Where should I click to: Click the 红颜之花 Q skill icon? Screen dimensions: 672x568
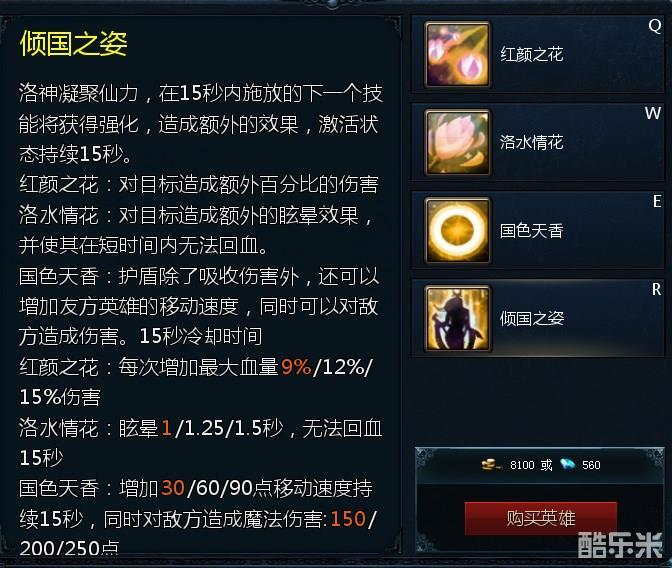(457, 55)
